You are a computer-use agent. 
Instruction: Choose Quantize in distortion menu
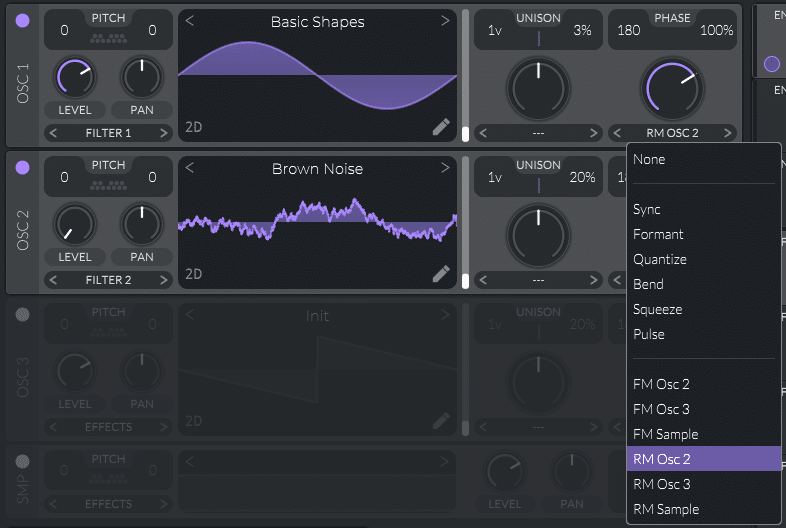pyautogui.click(x=703, y=259)
